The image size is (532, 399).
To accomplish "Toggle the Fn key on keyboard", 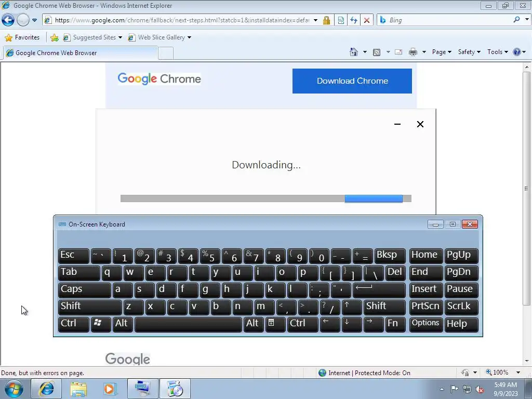I will (395, 324).
